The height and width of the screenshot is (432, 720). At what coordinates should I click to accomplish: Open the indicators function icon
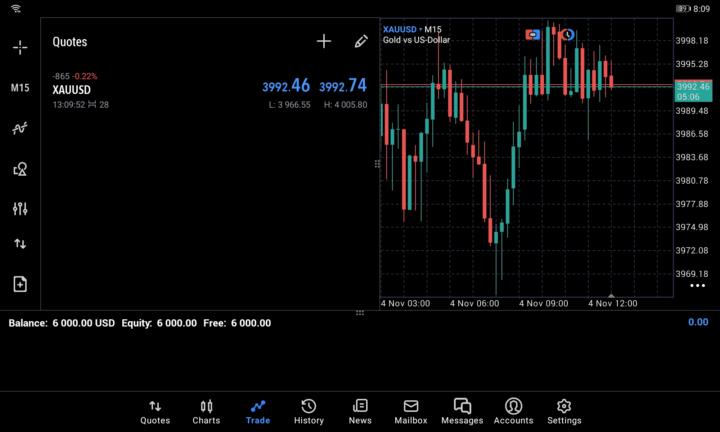(x=20, y=128)
